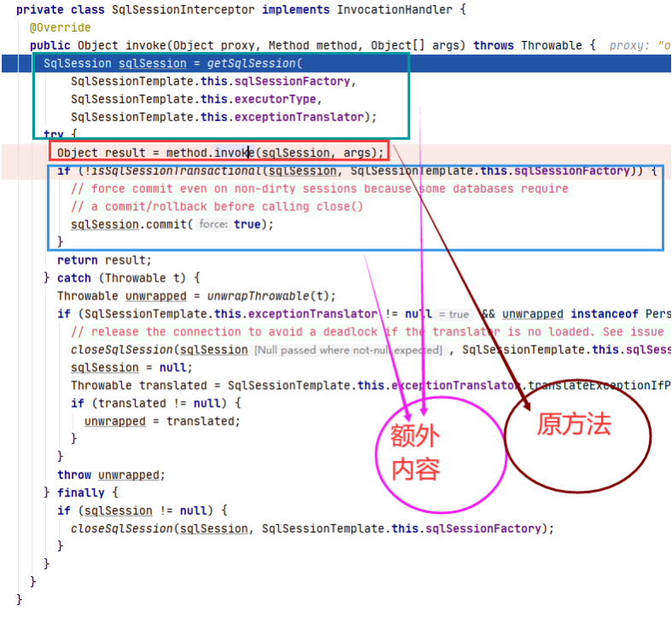Click the 'a commit/rollback before calling close()' comment
Screen dimensions: 672x617
coord(217,207)
